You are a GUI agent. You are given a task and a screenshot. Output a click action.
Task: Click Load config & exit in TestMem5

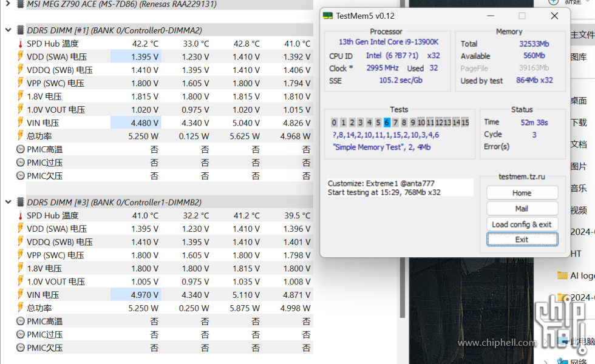click(x=522, y=224)
